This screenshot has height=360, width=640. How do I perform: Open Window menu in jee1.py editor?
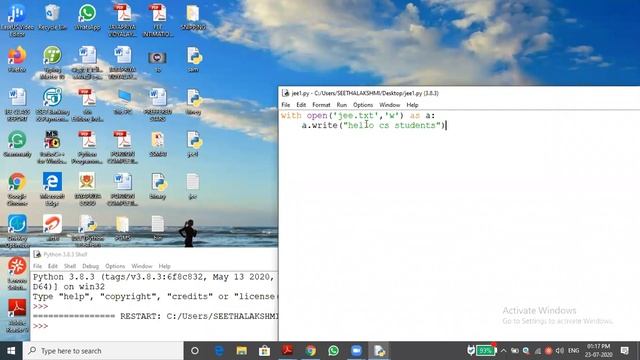[389, 105]
